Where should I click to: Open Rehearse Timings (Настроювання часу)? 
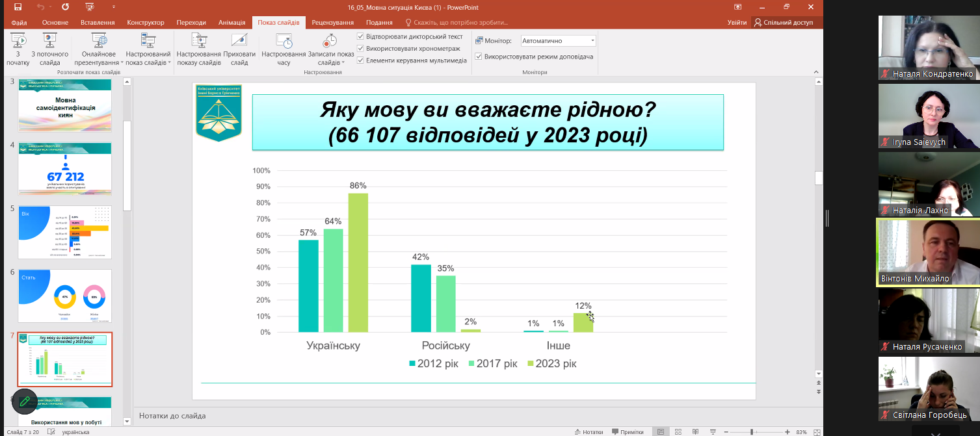pos(284,48)
